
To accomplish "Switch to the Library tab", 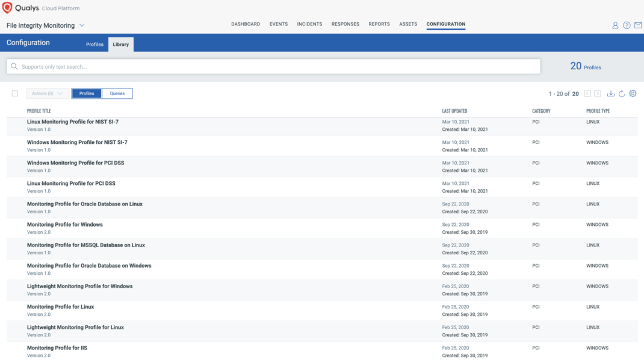I will click(120, 44).
